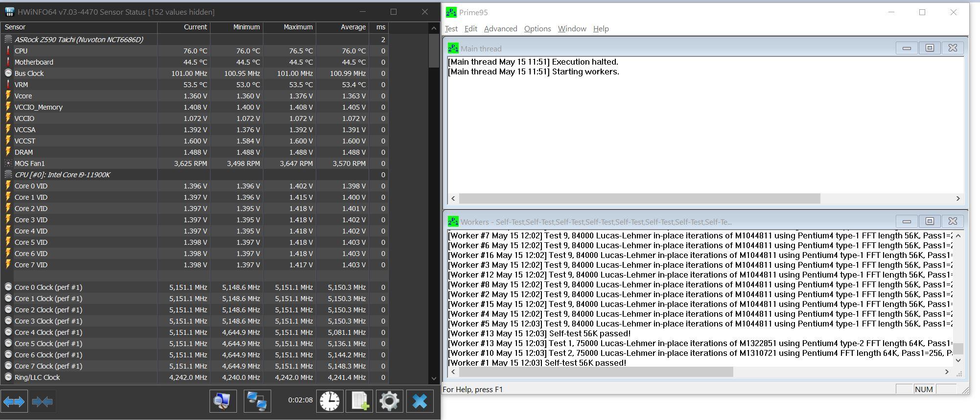This screenshot has height=420, width=980.
Task: Click the MOS Fan1 fan icon
Action: [8, 163]
